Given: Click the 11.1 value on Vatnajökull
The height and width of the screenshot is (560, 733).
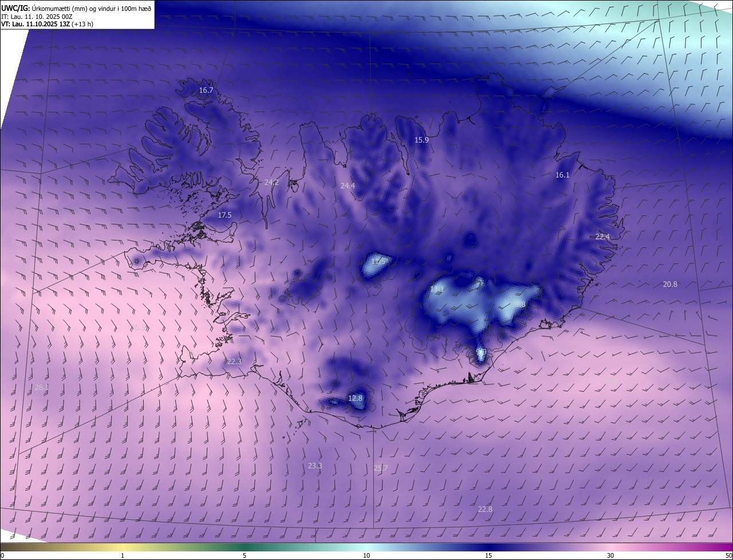Looking at the screenshot, I should (x=438, y=289).
